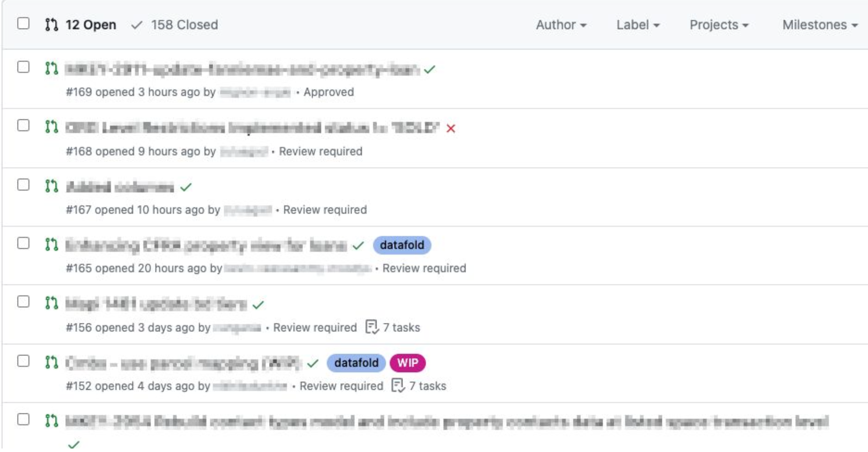Click the pull request icon for #165
The image size is (868, 452).
coord(51,244)
